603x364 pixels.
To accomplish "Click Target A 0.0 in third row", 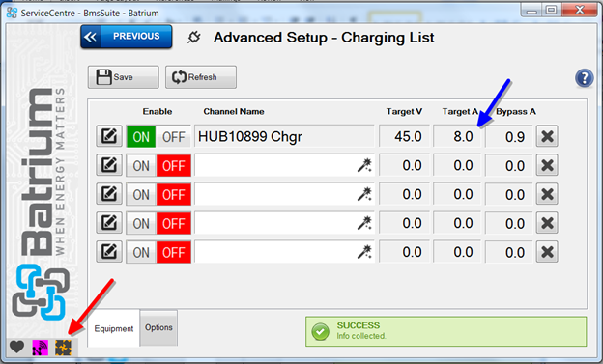I will click(x=457, y=194).
